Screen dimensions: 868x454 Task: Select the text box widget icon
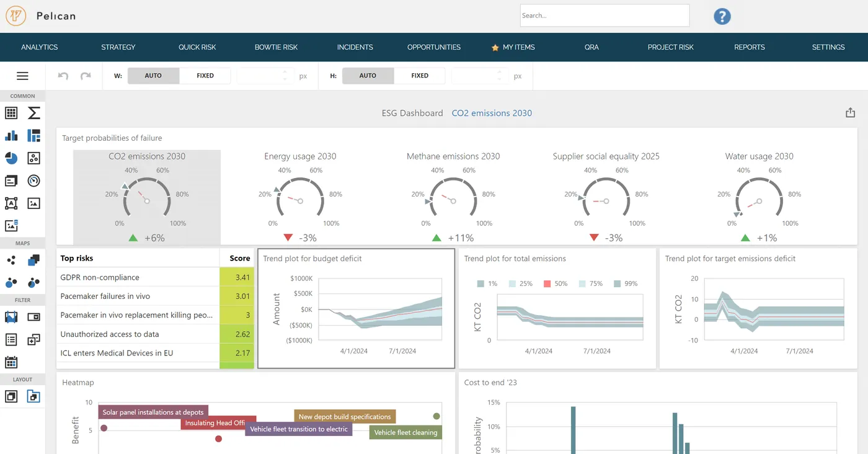tap(11, 203)
